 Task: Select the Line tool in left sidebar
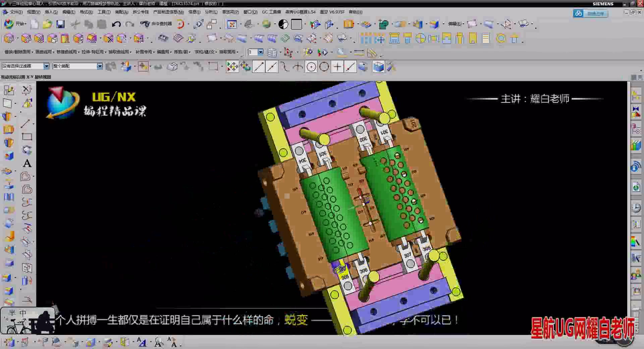pyautogui.click(x=25, y=123)
